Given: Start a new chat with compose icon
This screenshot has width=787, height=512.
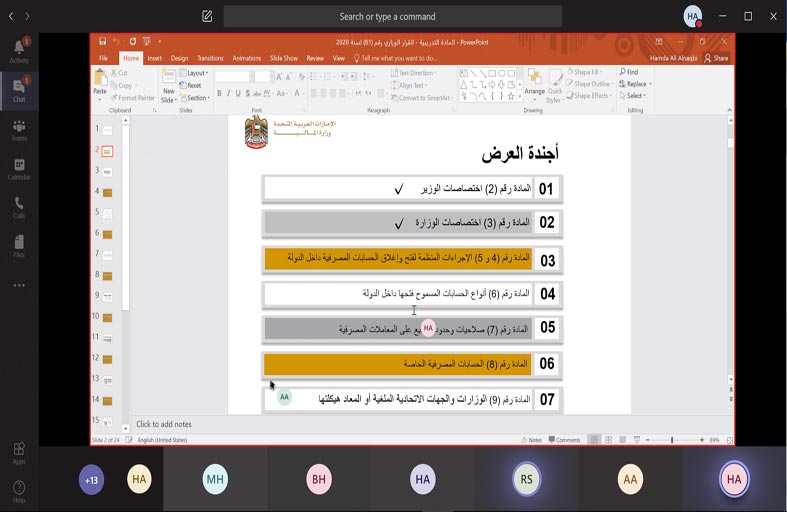Looking at the screenshot, I should pos(207,16).
